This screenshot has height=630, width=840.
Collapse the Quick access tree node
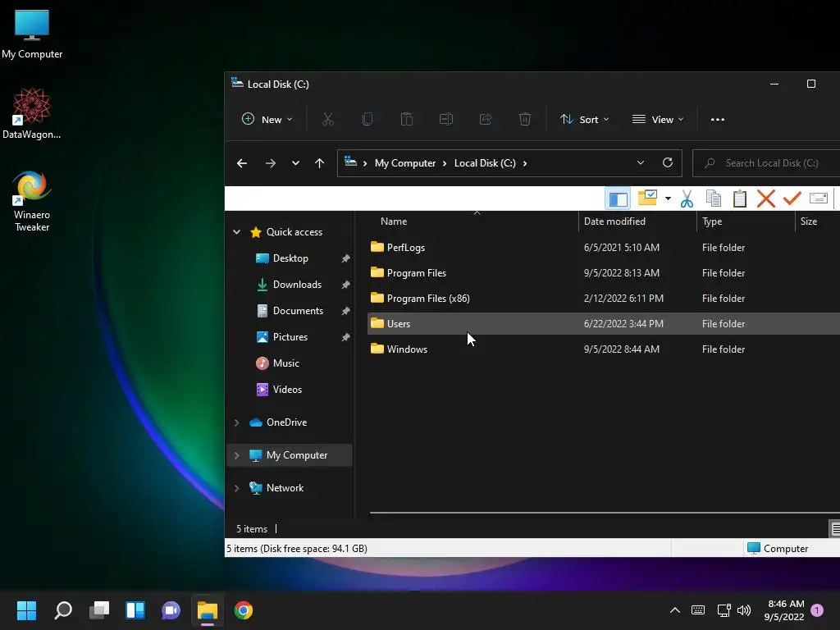click(237, 232)
